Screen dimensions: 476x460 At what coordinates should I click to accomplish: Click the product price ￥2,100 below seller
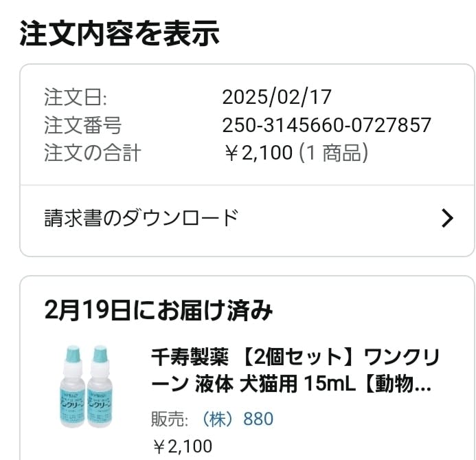(182, 446)
